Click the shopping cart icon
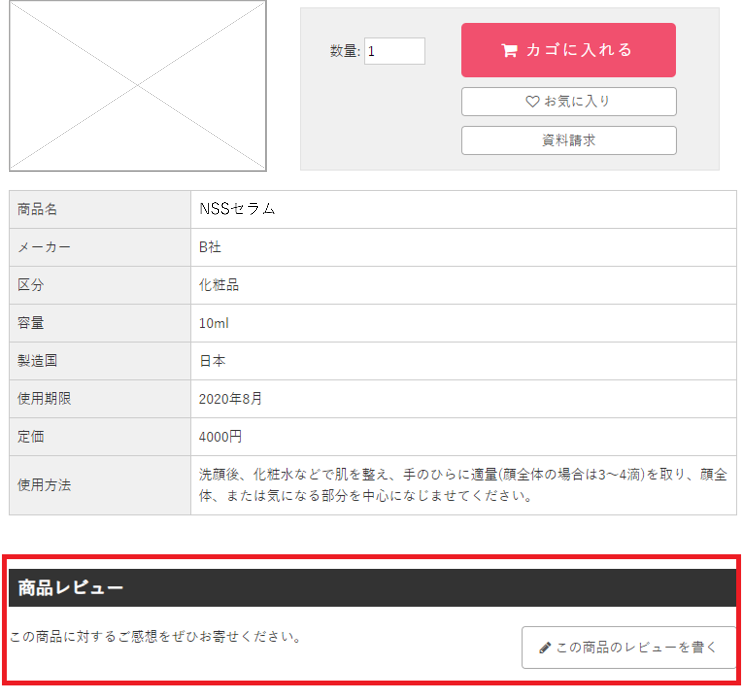743x700 pixels. click(x=509, y=50)
